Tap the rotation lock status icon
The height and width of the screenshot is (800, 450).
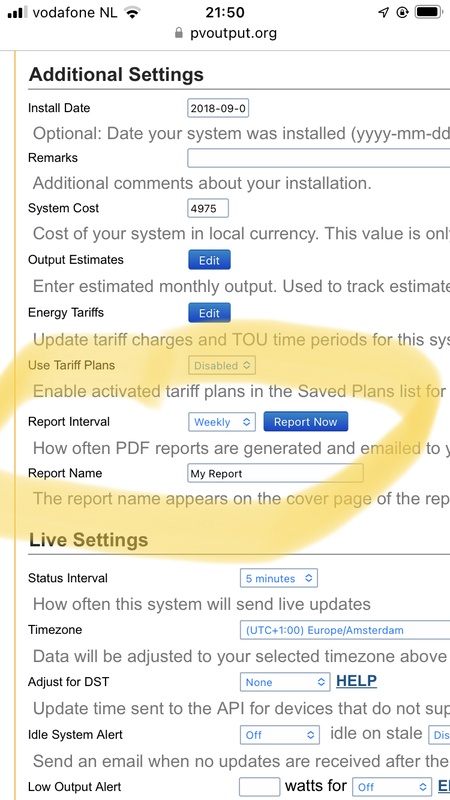click(403, 12)
